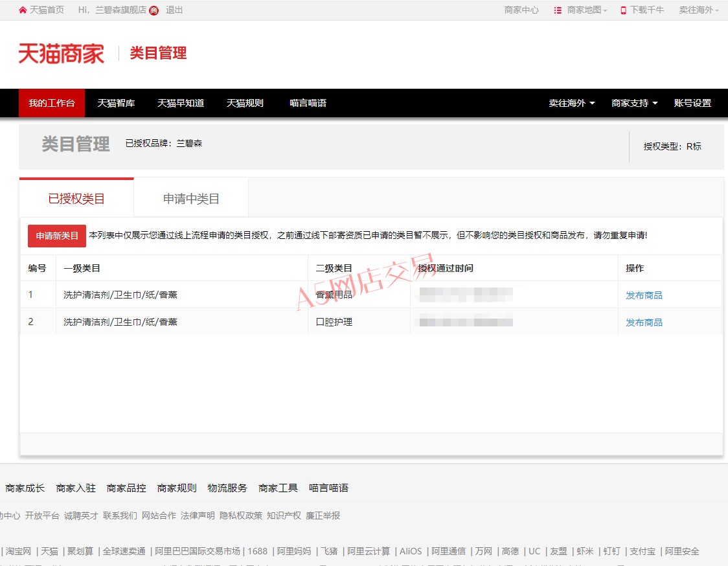The width and height of the screenshot is (728, 566).
Task: Click footer link 聚划算
Action: pyautogui.click(x=80, y=551)
